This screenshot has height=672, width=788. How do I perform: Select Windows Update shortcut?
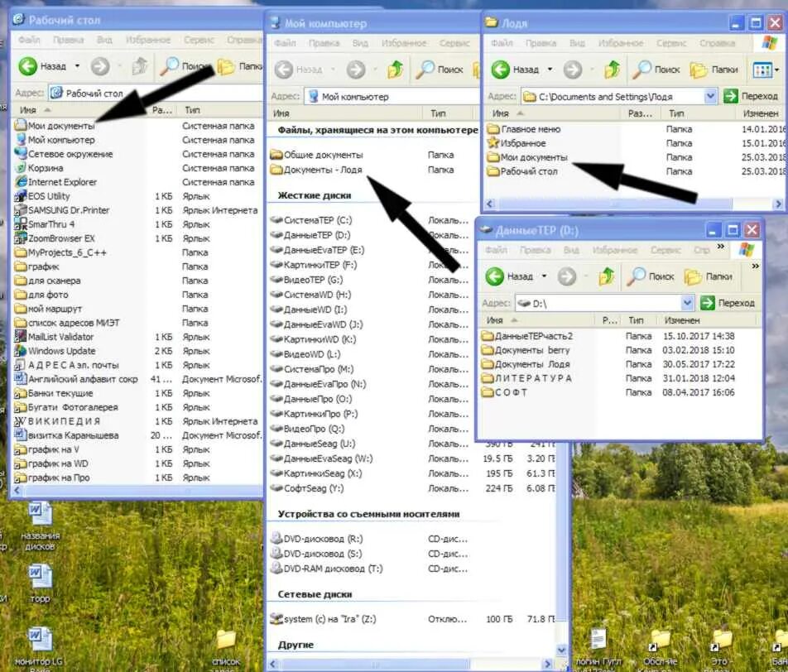tap(55, 351)
